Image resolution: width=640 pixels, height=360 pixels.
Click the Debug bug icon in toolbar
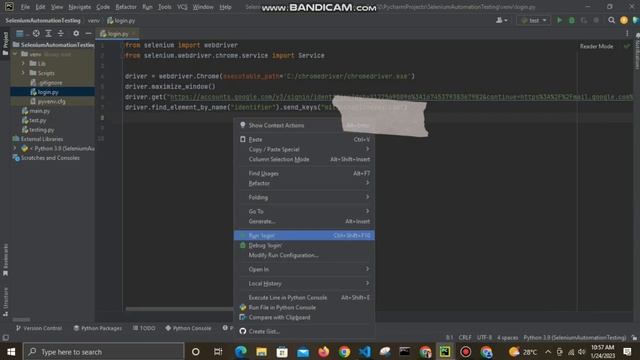572,20
